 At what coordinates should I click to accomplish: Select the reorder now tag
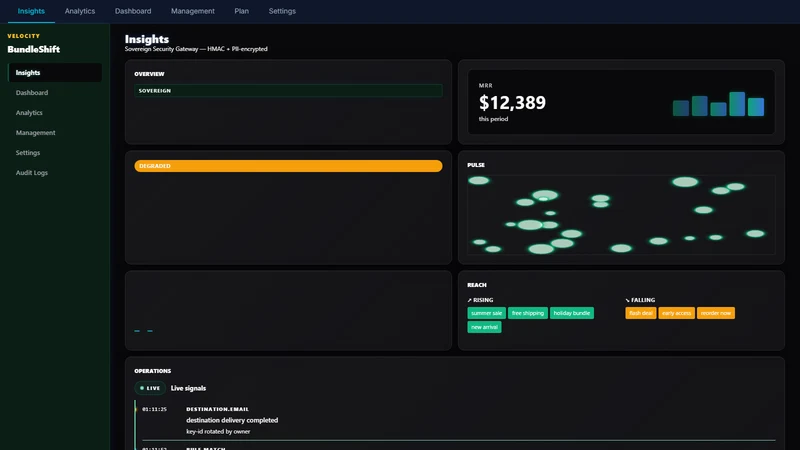click(x=716, y=313)
